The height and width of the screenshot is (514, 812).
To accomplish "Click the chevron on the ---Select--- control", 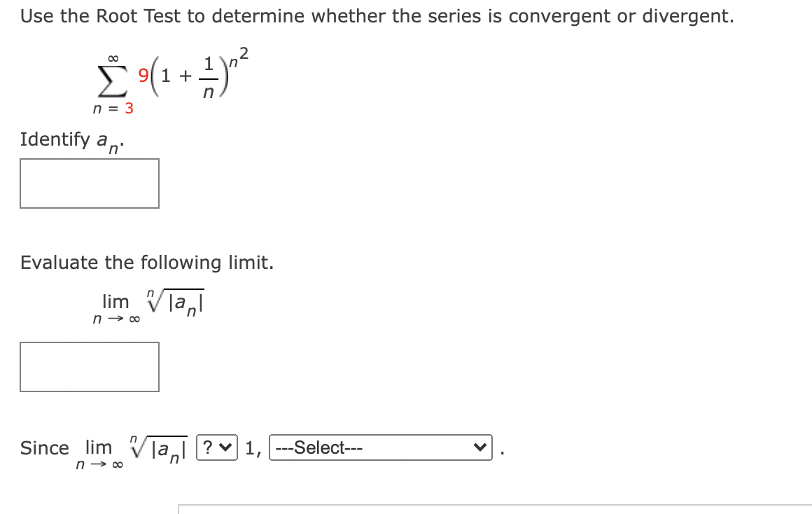I will [479, 448].
